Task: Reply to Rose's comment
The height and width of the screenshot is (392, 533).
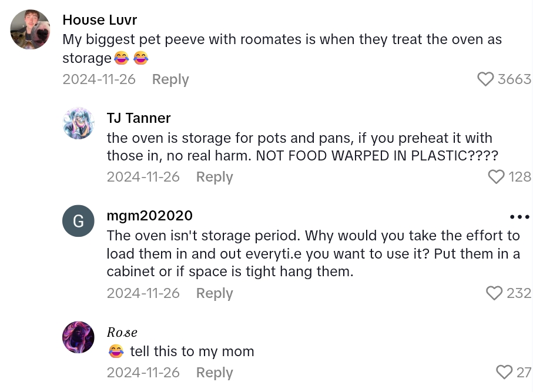Action: (x=214, y=373)
